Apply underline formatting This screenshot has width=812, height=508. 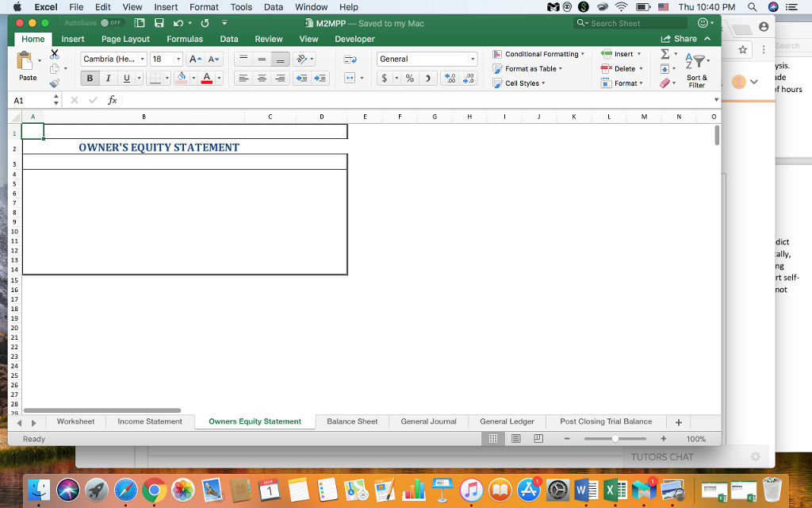pyautogui.click(x=125, y=79)
